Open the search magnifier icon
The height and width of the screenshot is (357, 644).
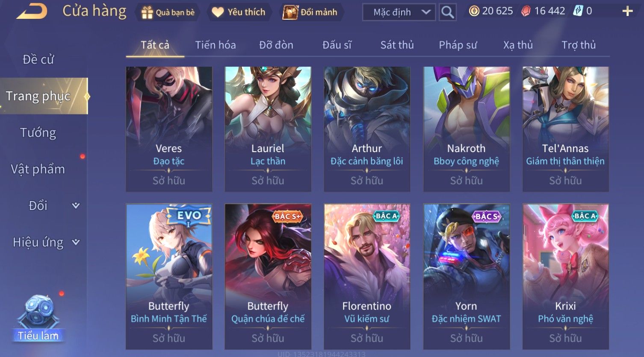[447, 12]
